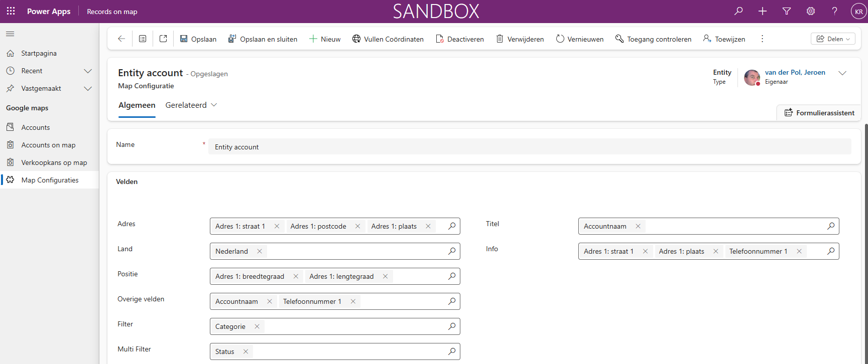Search lookup in the Info field
The image size is (868, 364).
pyautogui.click(x=831, y=251)
